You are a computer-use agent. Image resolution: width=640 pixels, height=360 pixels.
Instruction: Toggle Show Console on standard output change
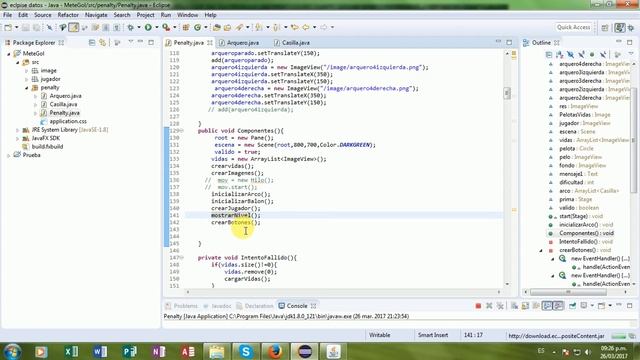(x=547, y=306)
